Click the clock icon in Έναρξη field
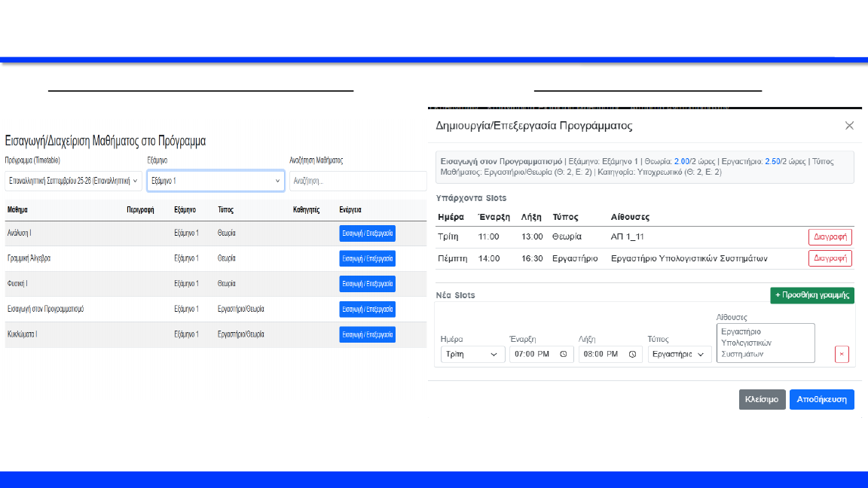868x488 pixels. tap(563, 355)
